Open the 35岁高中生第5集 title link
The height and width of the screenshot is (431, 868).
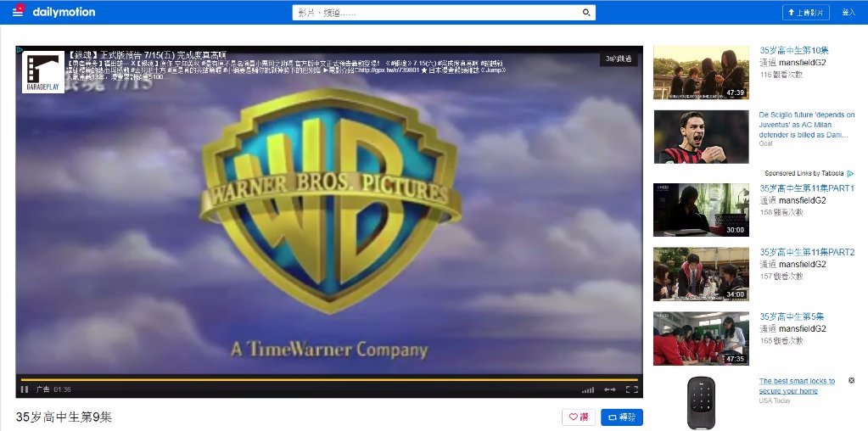[x=792, y=317]
